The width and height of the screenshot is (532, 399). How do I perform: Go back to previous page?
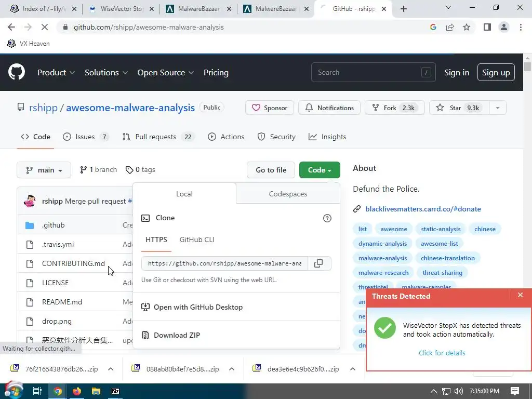(11, 27)
